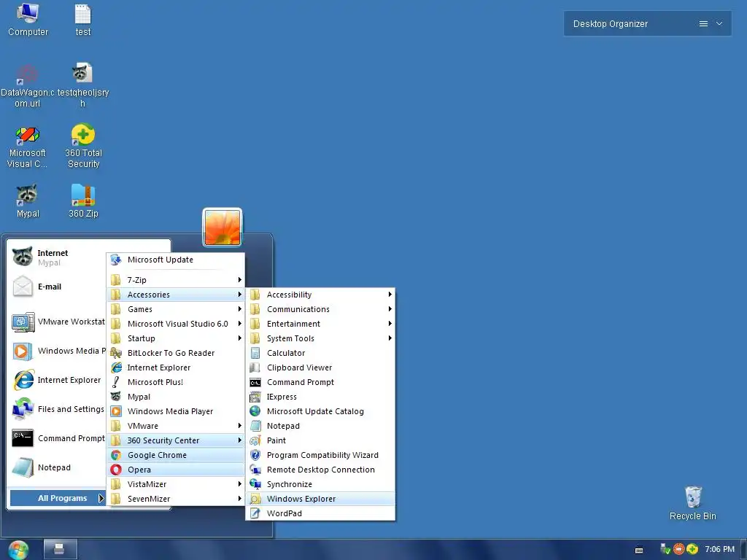
Task: Open Internet Explorer in Start left pane
Action: pyautogui.click(x=58, y=380)
